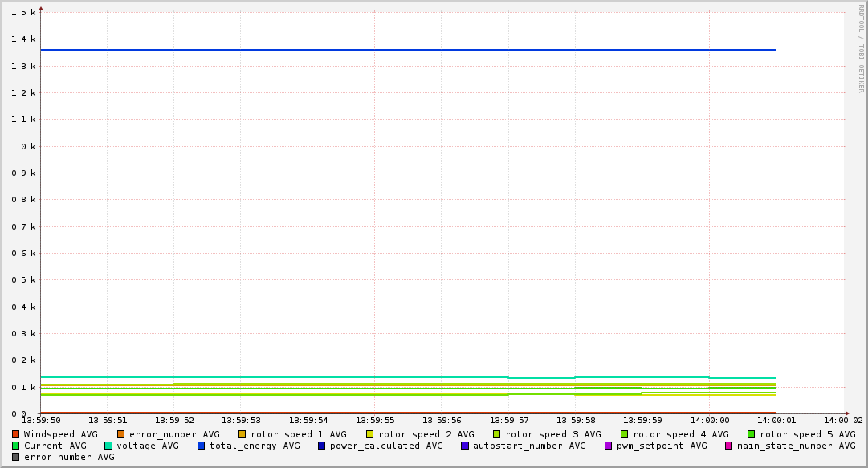Click the magenta main_state_number AVG swatch

[x=729, y=446]
